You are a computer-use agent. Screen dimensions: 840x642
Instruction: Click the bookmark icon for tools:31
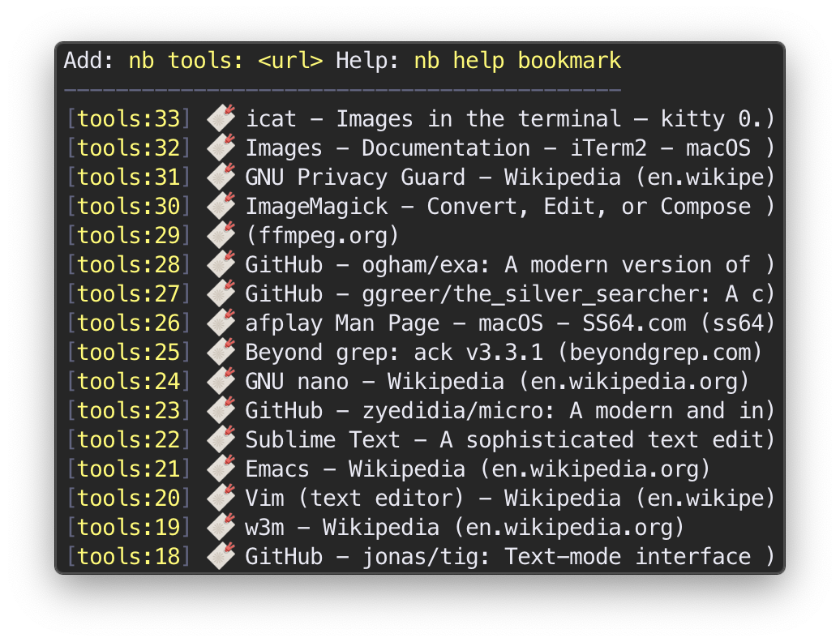221,177
